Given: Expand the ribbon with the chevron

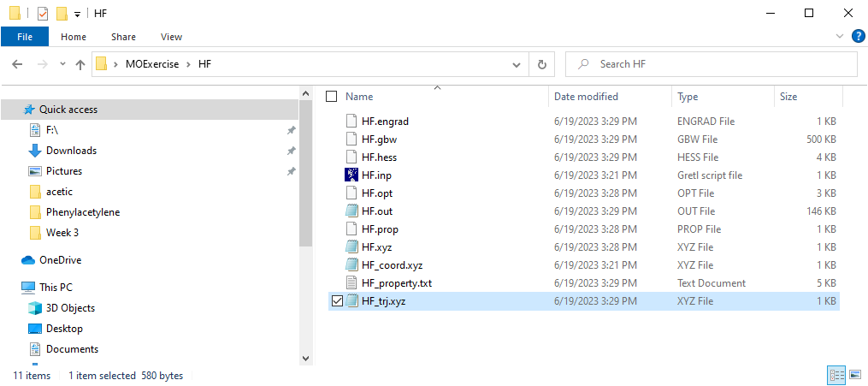Looking at the screenshot, I should point(839,37).
